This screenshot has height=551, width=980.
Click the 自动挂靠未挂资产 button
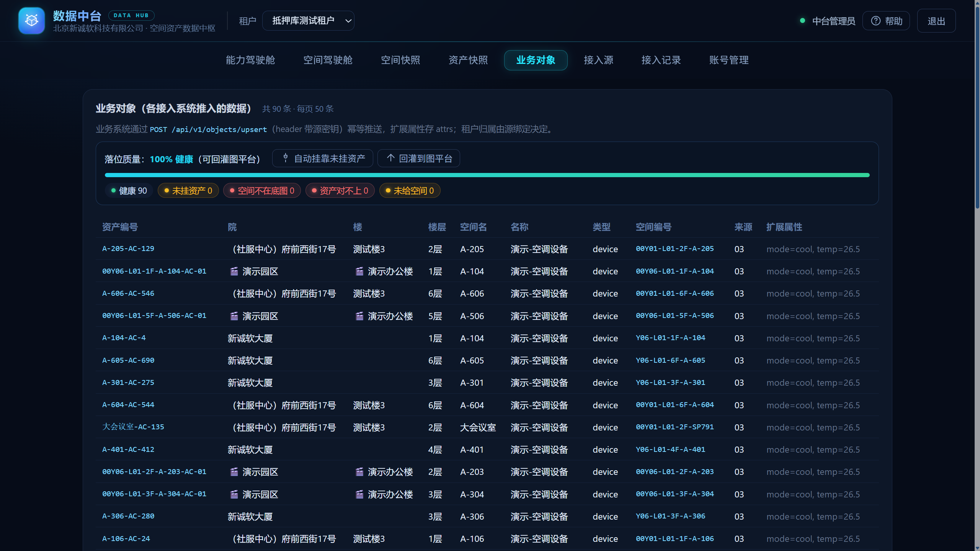click(323, 158)
